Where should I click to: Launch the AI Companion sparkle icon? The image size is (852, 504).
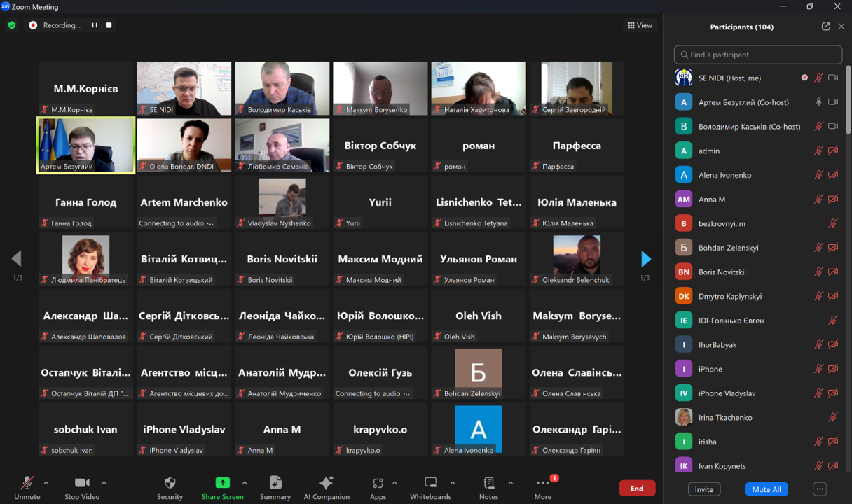[x=327, y=483]
